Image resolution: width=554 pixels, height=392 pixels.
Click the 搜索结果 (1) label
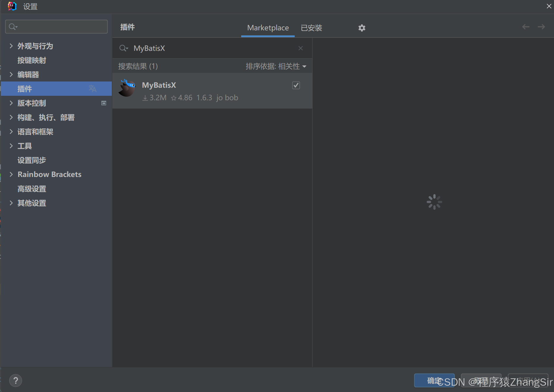point(138,66)
